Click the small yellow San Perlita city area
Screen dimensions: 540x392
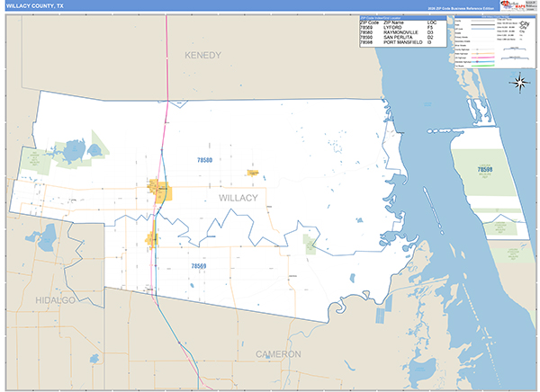[253, 173]
